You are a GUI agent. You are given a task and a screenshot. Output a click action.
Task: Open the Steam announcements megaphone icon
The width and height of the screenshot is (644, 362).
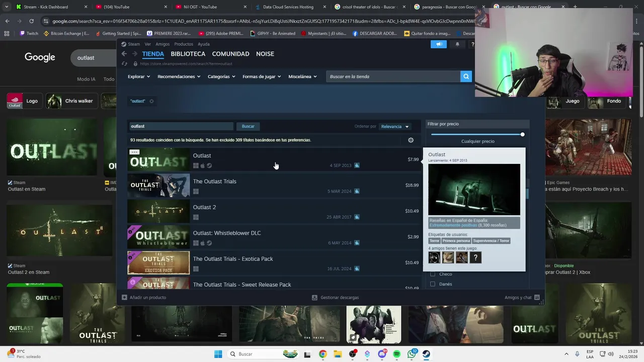tap(439, 44)
